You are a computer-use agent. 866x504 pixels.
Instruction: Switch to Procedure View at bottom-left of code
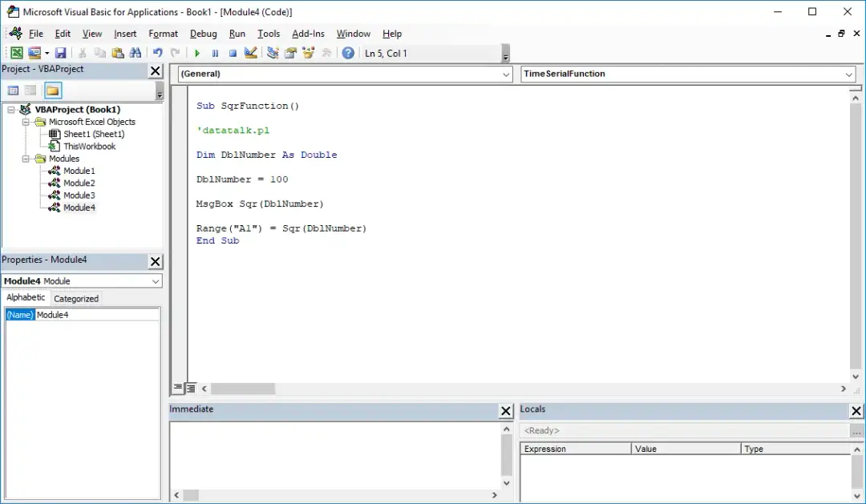coord(178,388)
